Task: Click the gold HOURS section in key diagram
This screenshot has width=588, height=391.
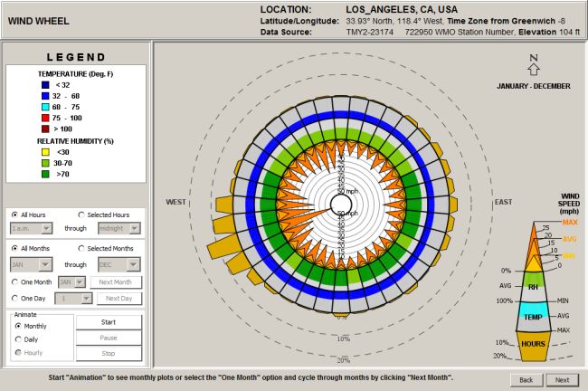Action: (x=533, y=347)
